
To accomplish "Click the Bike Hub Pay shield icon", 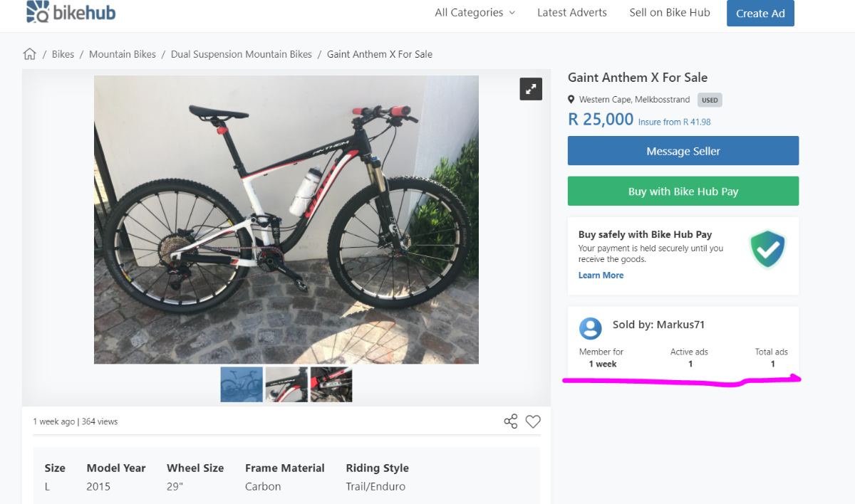I will click(x=767, y=249).
